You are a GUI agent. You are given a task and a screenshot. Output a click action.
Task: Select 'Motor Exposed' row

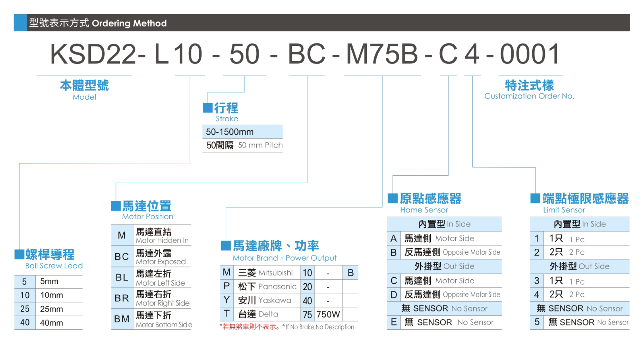click(x=151, y=256)
